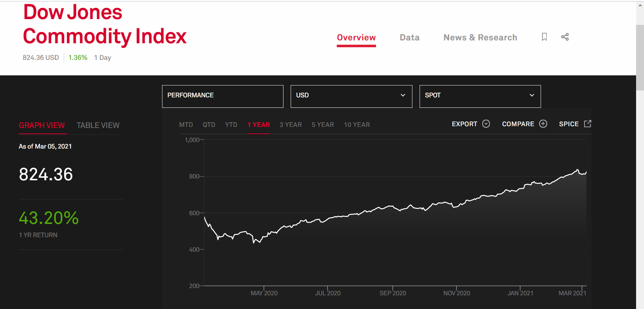
Task: Select the MTD time range
Action: [x=186, y=125]
